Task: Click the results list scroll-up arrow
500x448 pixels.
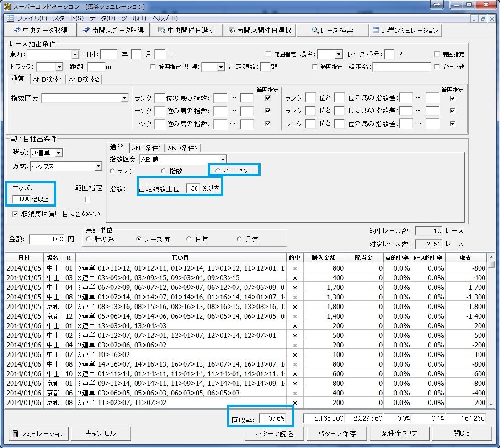Action: (x=491, y=256)
